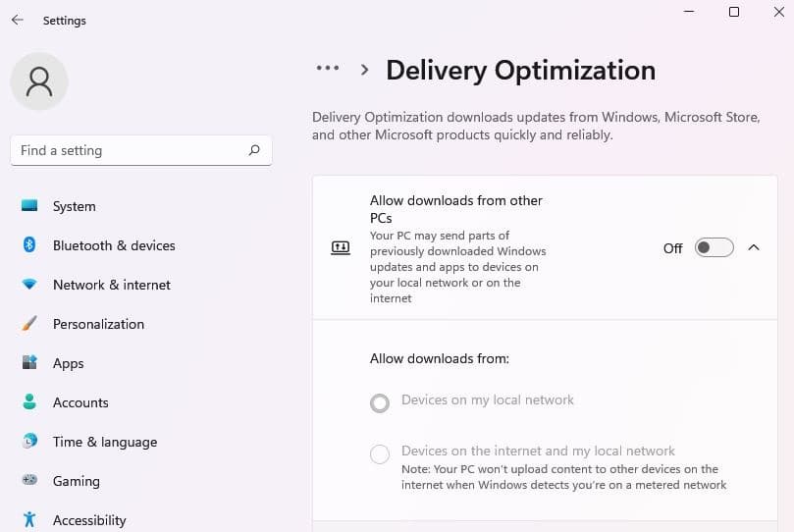Click the Accounts person icon in sidebar

point(29,402)
